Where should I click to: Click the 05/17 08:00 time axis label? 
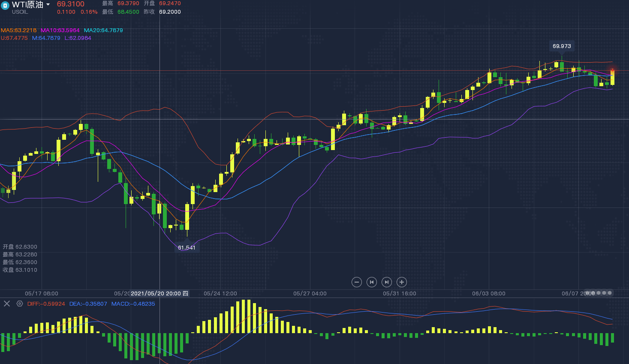[x=42, y=294]
